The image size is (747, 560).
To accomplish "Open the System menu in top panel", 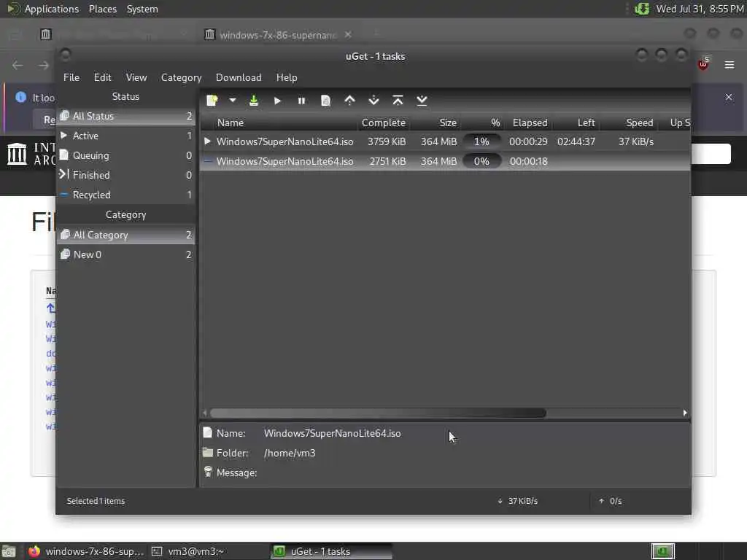I will [142, 9].
